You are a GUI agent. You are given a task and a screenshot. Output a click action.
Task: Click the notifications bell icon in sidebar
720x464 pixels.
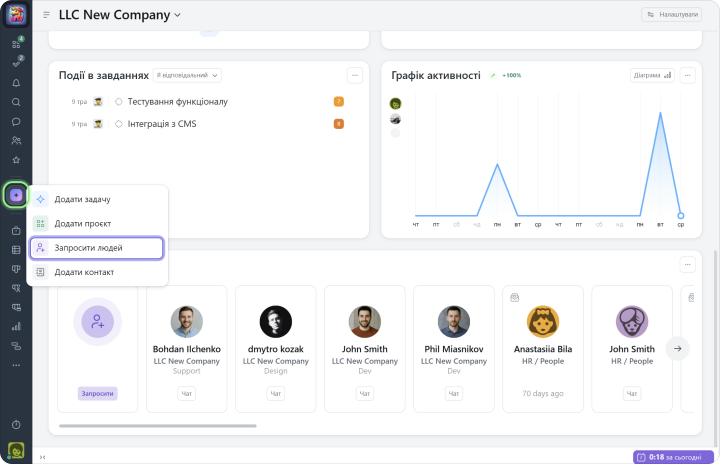click(x=16, y=83)
